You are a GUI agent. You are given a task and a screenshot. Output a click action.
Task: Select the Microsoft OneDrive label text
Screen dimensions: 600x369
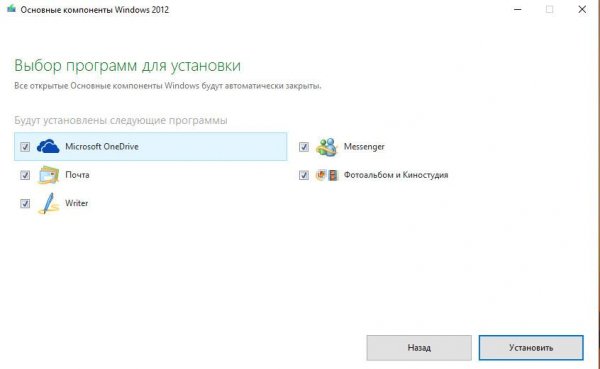[x=102, y=147]
